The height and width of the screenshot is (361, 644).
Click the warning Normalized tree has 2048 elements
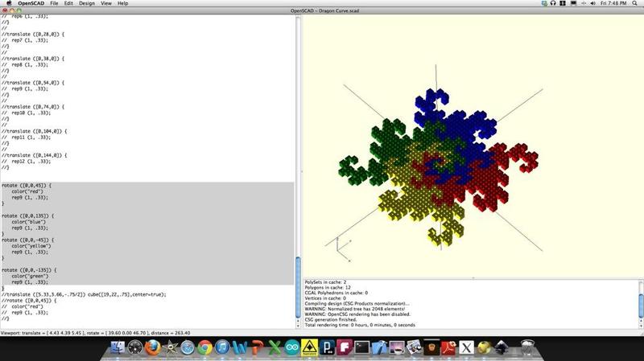354,309
